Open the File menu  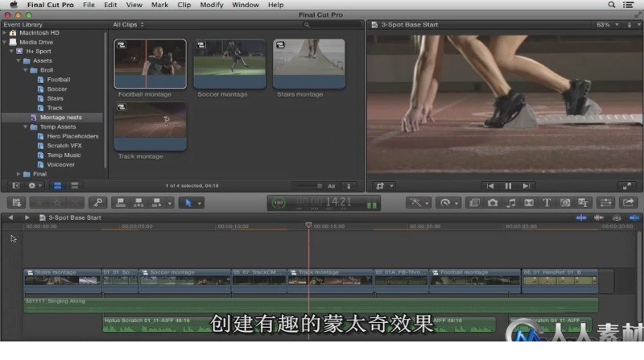(x=89, y=5)
